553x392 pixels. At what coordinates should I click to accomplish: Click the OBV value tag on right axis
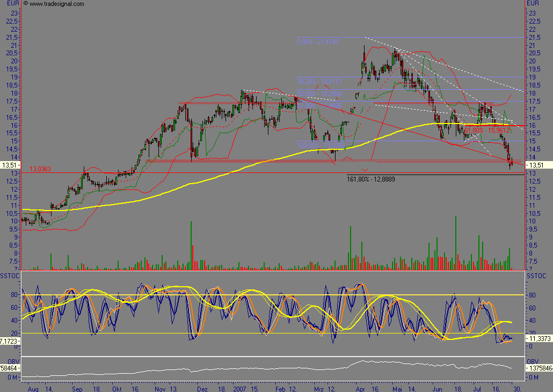point(540,369)
